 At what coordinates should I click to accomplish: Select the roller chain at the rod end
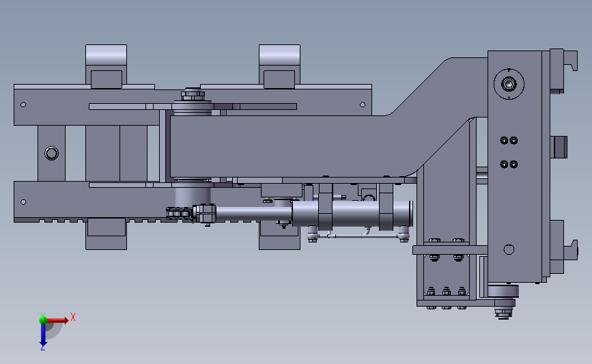(x=180, y=214)
